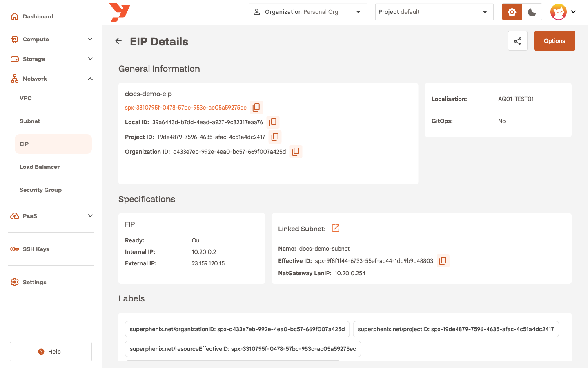Click the resourceEffectiveID label chip
The width and height of the screenshot is (588, 368).
[x=243, y=349]
